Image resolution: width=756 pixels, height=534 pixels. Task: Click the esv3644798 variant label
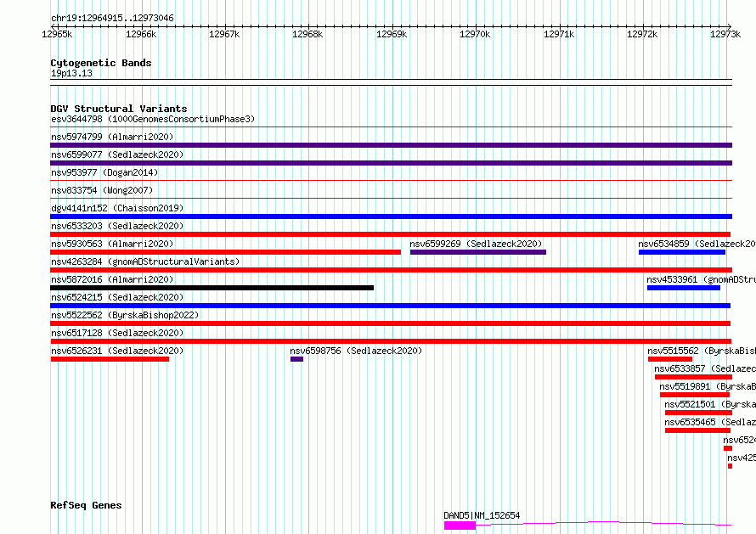(152, 119)
